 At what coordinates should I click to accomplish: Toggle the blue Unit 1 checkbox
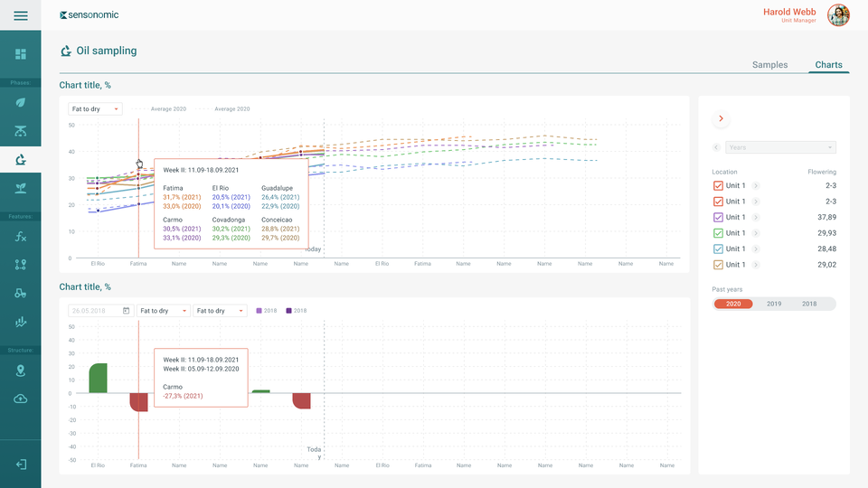coord(719,249)
